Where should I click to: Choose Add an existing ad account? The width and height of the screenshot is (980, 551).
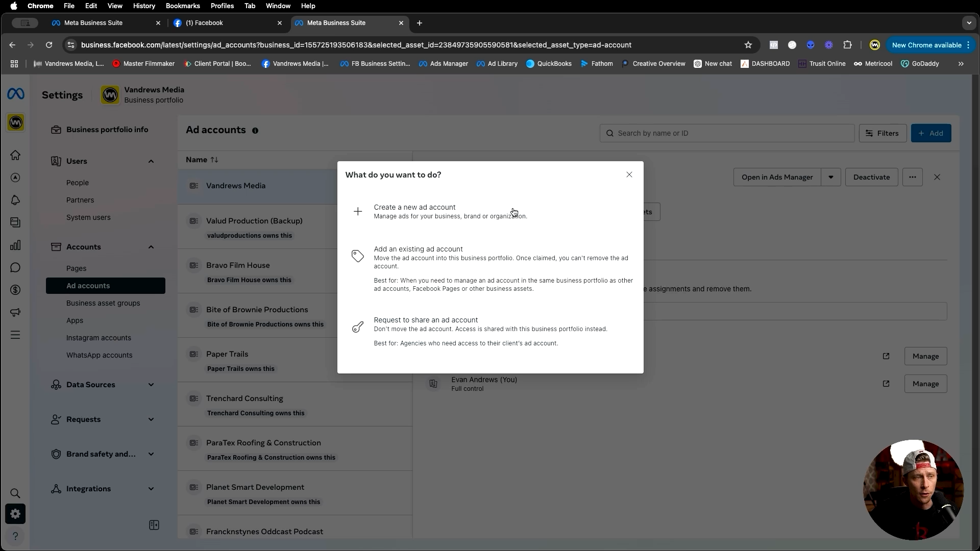click(490, 268)
